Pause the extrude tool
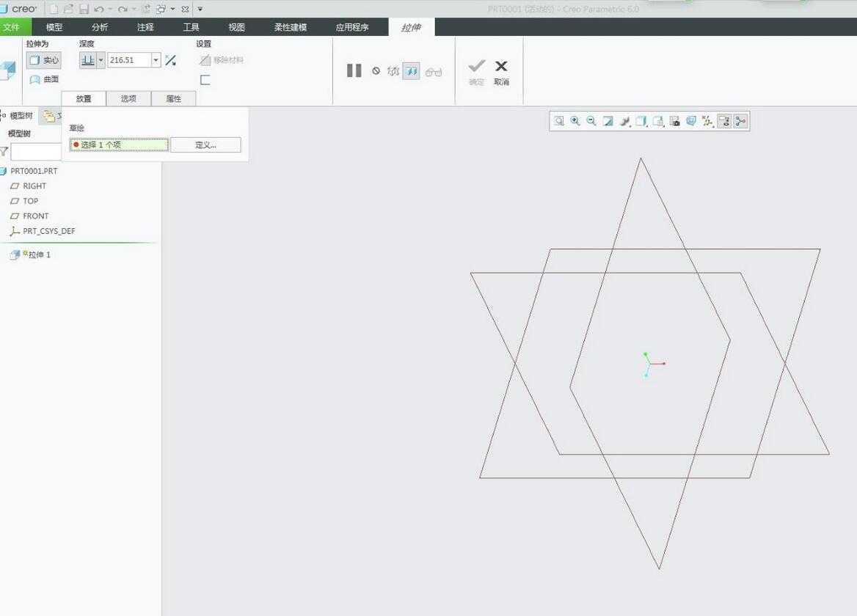This screenshot has height=616, width=857. pyautogui.click(x=354, y=70)
